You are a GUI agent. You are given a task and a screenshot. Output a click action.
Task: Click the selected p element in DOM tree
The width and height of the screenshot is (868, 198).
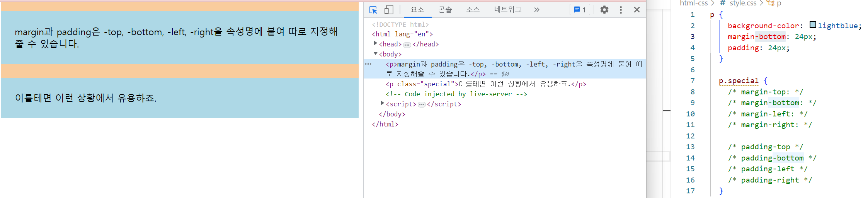click(505, 69)
